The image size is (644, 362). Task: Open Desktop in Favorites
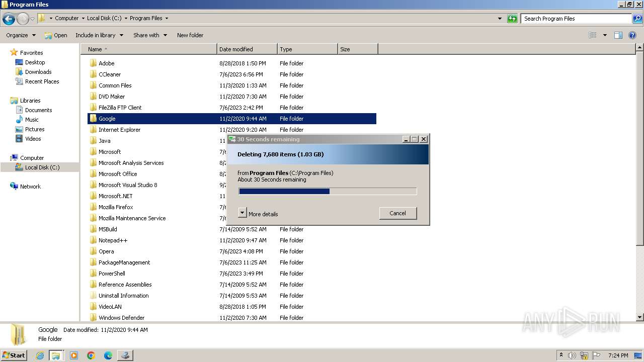tap(35, 62)
